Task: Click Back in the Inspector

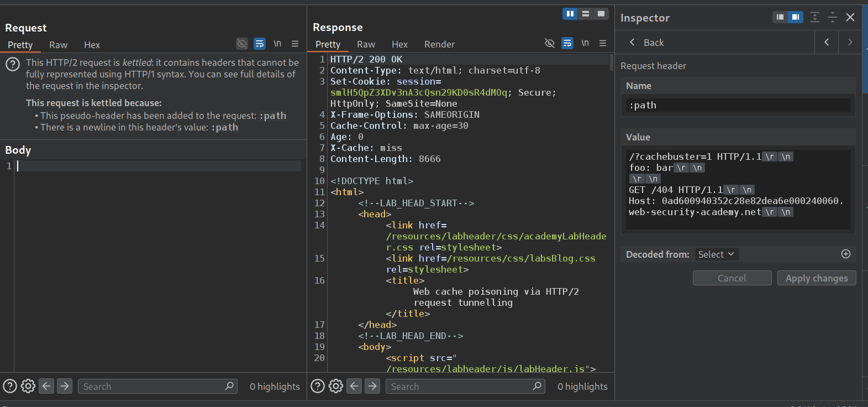Action: (647, 43)
